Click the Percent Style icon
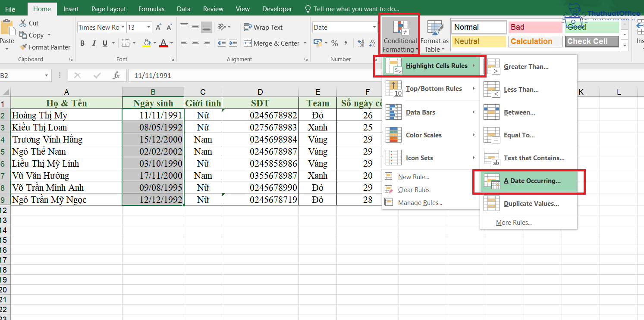Screen dimensions: 644x320 (x=334, y=43)
